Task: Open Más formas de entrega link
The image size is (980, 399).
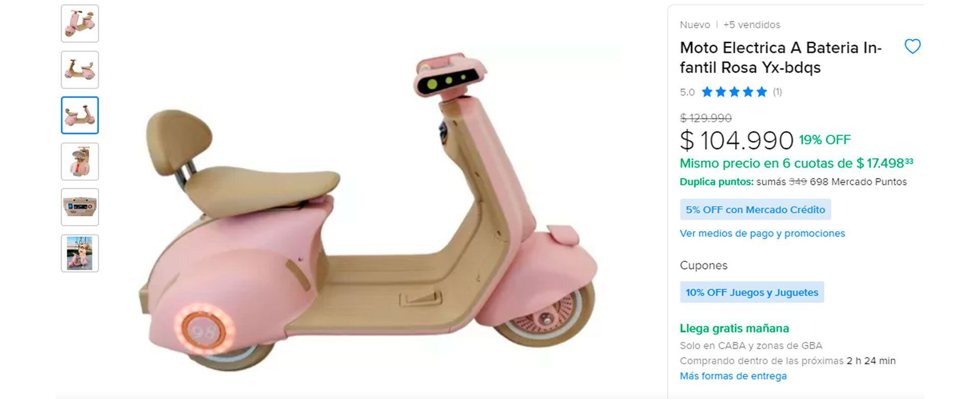Action: (733, 376)
